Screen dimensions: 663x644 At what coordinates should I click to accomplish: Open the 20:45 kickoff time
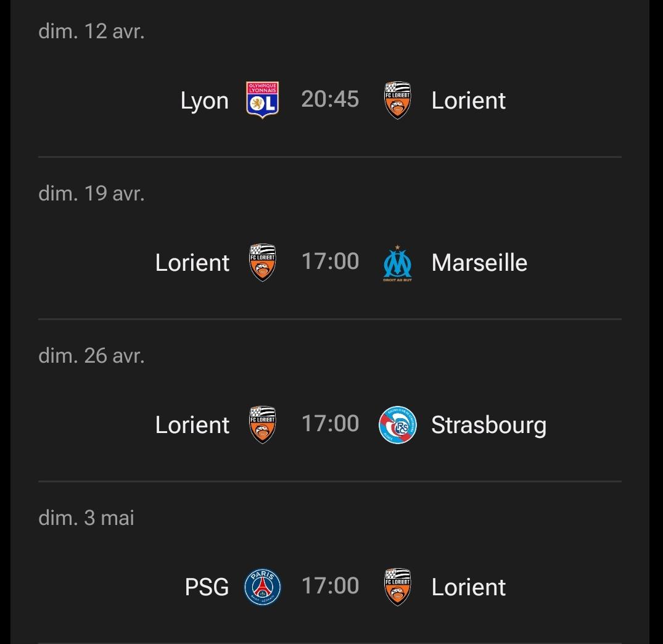coord(330,99)
